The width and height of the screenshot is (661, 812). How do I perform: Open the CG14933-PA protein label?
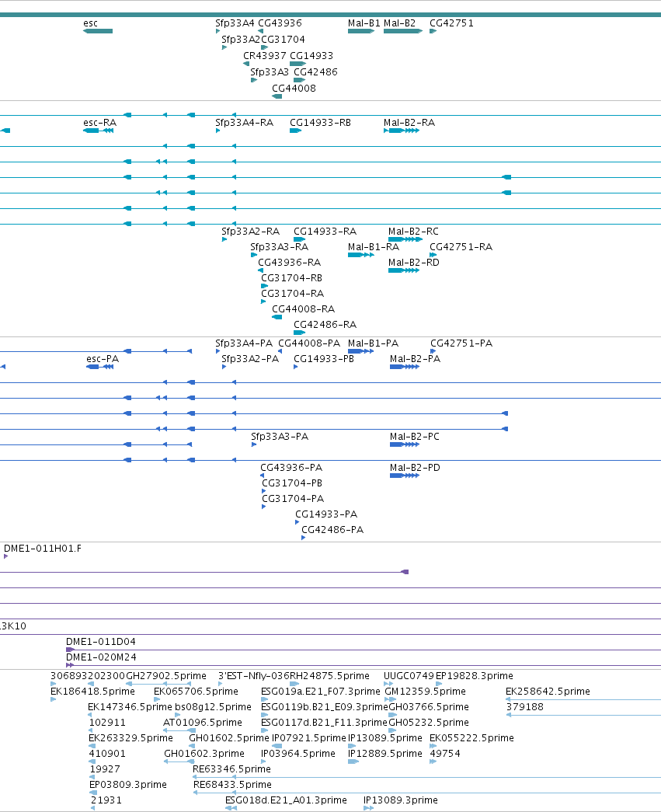(326, 514)
